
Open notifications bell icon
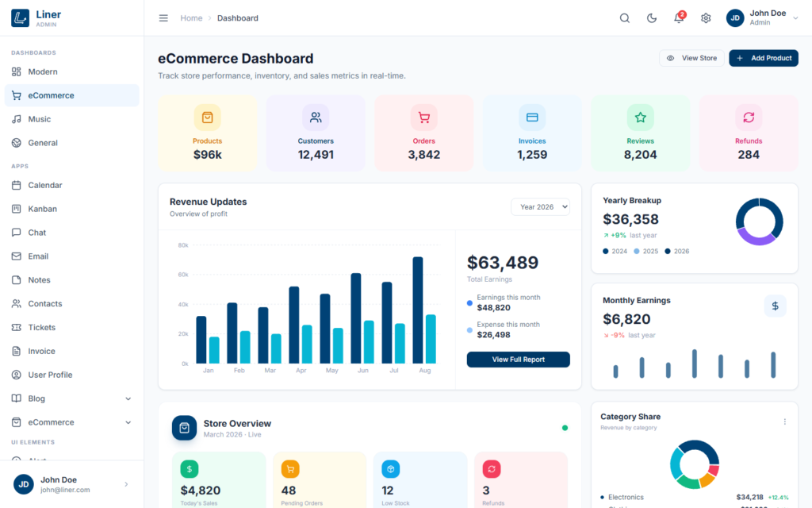679,18
